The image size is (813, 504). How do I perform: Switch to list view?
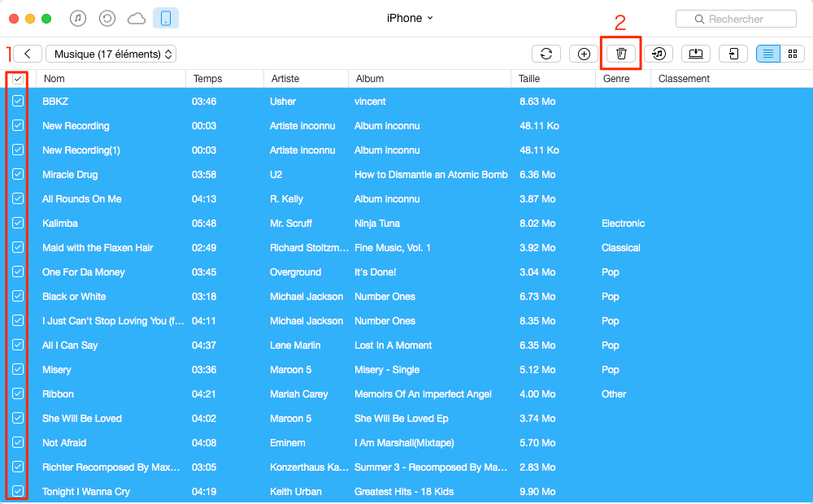coord(768,54)
